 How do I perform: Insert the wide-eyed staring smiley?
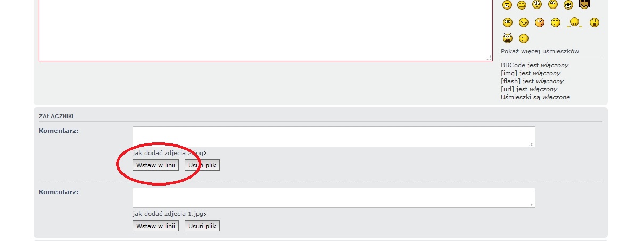click(508, 22)
